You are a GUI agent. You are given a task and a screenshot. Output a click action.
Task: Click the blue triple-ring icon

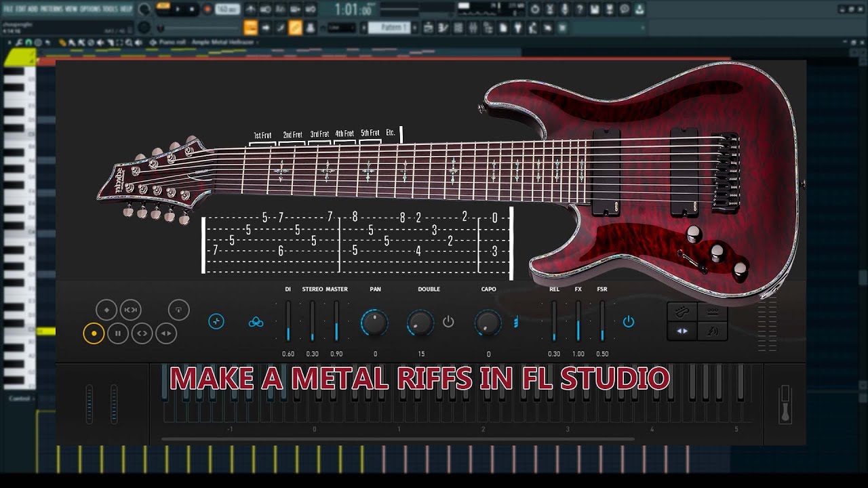(x=256, y=322)
